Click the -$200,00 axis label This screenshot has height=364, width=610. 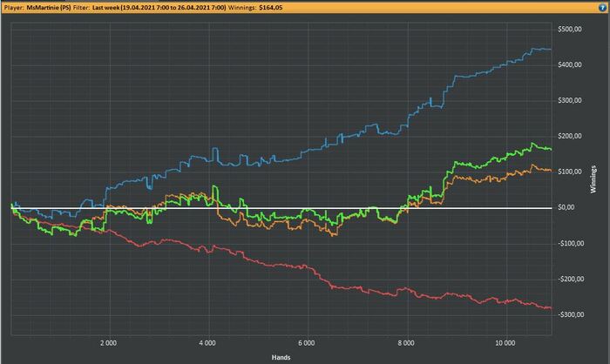[571, 280]
